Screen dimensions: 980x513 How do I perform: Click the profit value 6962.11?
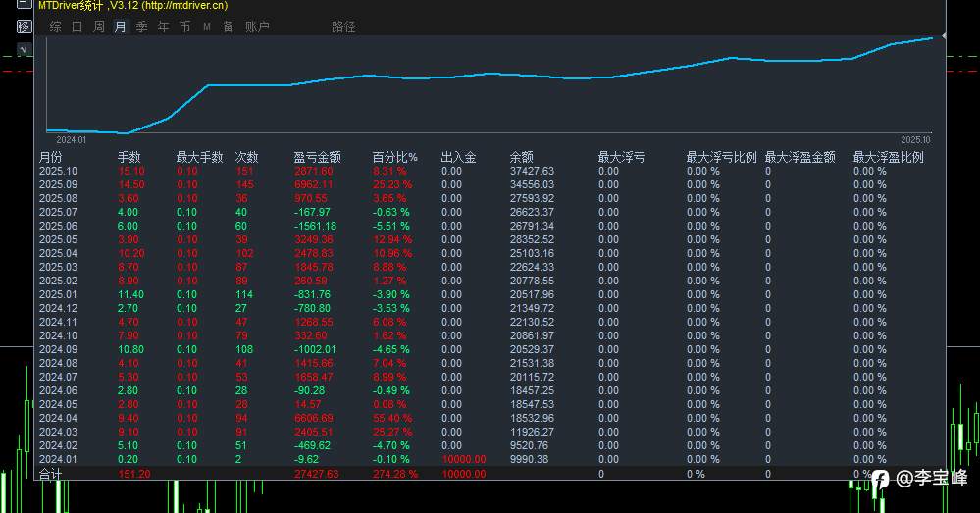tap(313, 184)
